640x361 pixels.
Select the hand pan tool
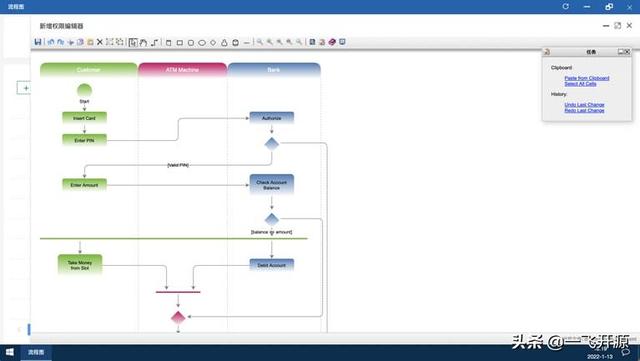coord(143,42)
